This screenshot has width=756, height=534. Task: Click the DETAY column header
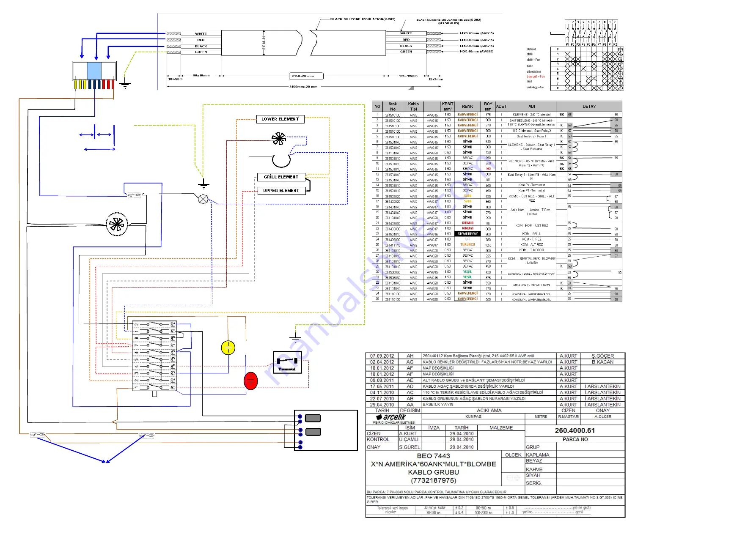589,107
